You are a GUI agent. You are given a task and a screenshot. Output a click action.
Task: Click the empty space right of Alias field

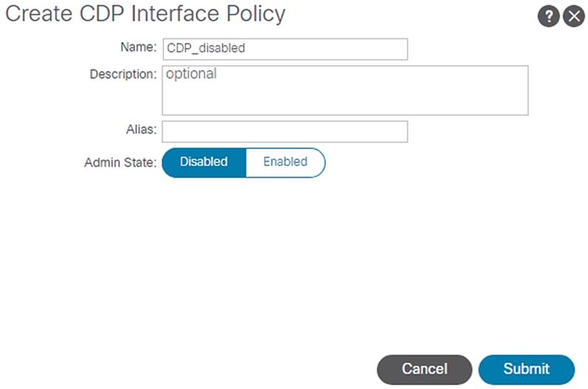click(495, 131)
